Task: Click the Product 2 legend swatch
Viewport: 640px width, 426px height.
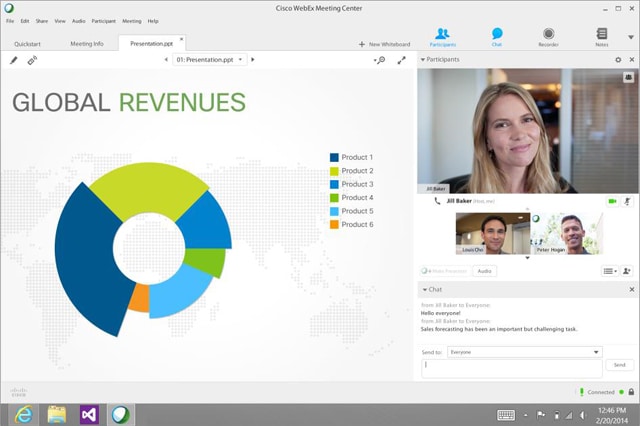Action: tap(334, 171)
